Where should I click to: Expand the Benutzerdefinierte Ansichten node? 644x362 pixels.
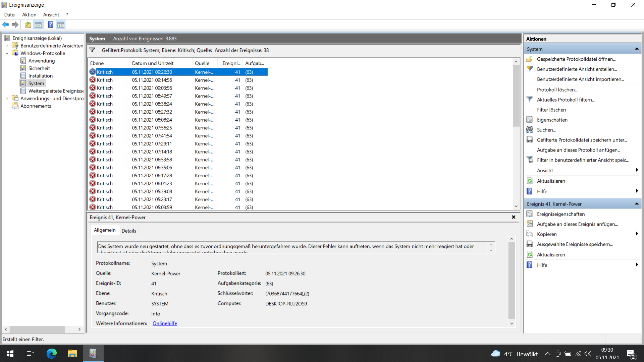coord(7,46)
